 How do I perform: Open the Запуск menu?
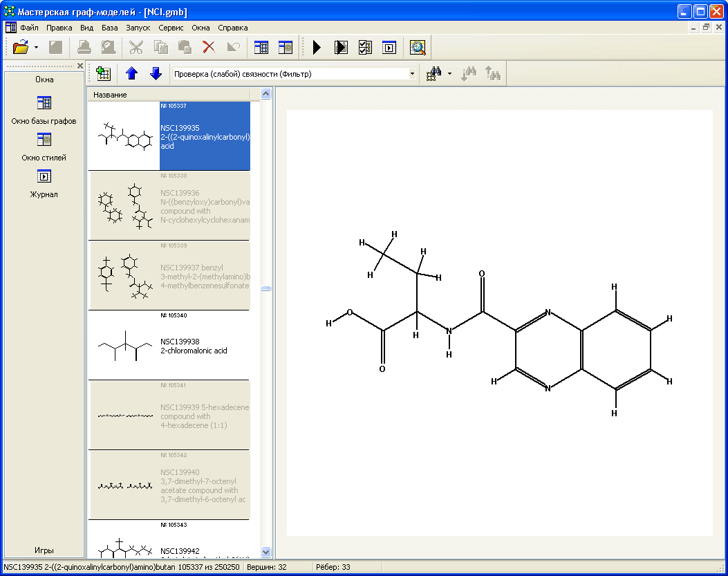tap(138, 28)
